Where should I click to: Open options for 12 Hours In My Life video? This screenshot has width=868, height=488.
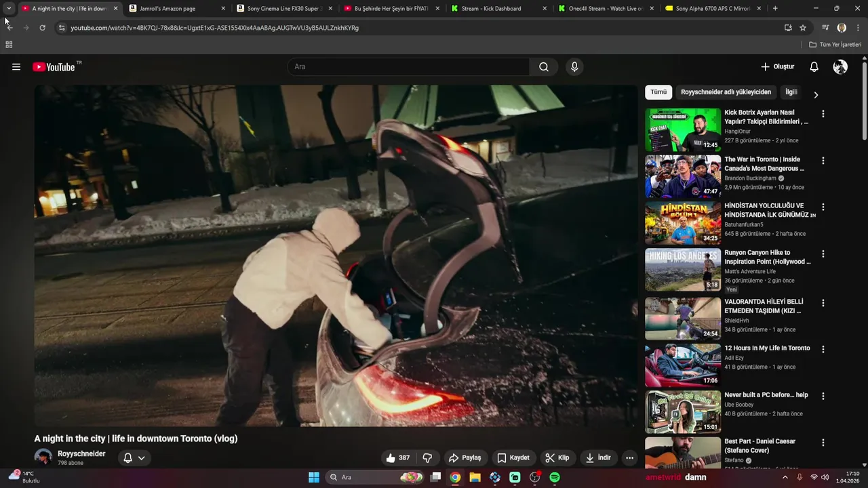(823, 349)
